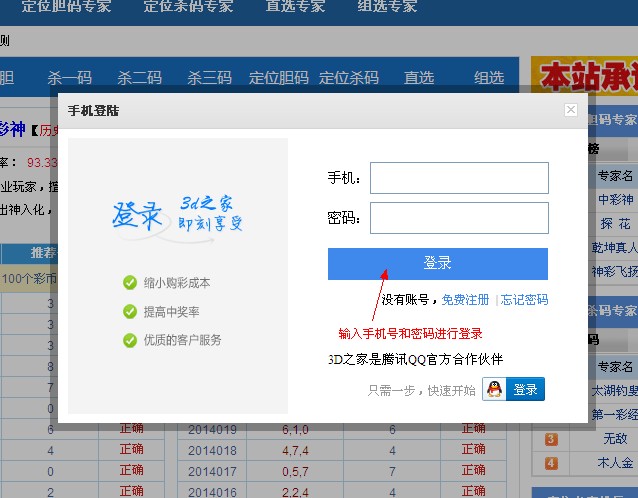Screen dimensions: 638x498
Task: Click the orange rank 3 badge
Action: 551,439
